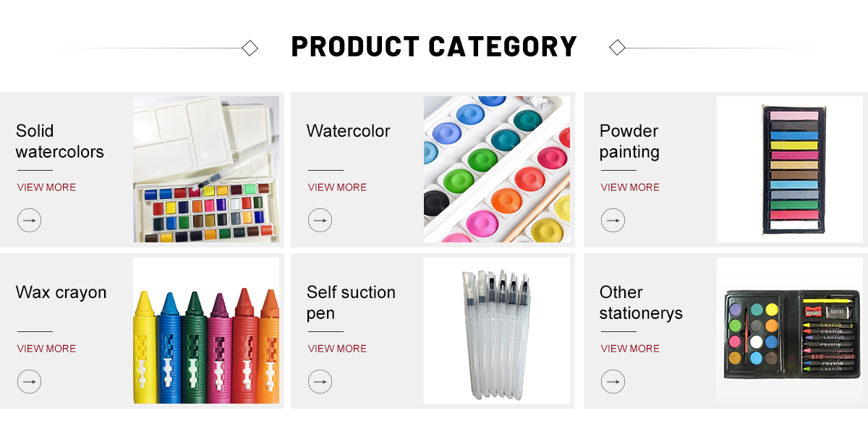The width and height of the screenshot is (868, 421).
Task: Click View More for Self suction pen
Action: coord(337,349)
